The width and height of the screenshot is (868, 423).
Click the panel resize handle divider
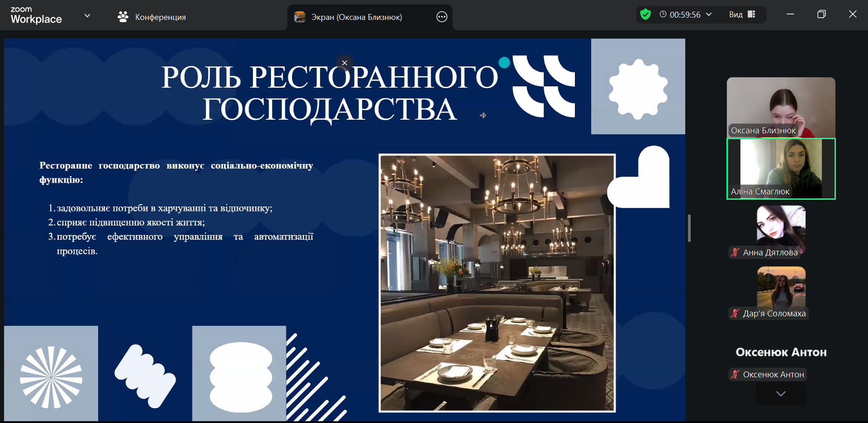tap(689, 228)
